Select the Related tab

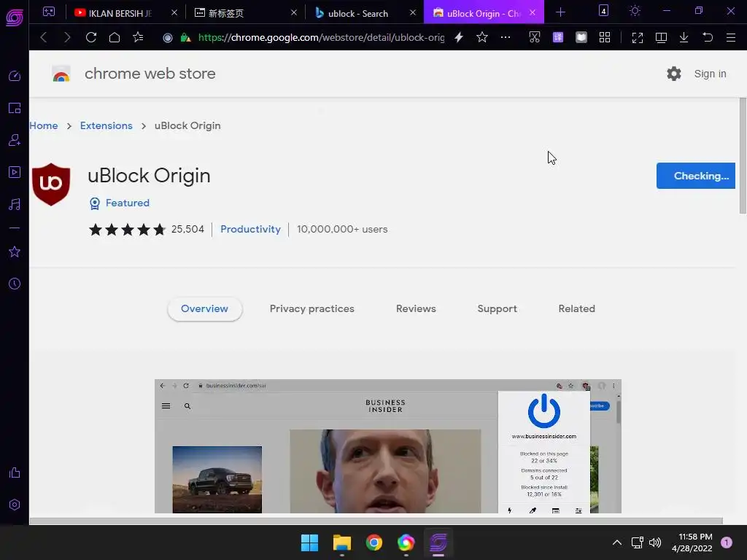(x=576, y=308)
